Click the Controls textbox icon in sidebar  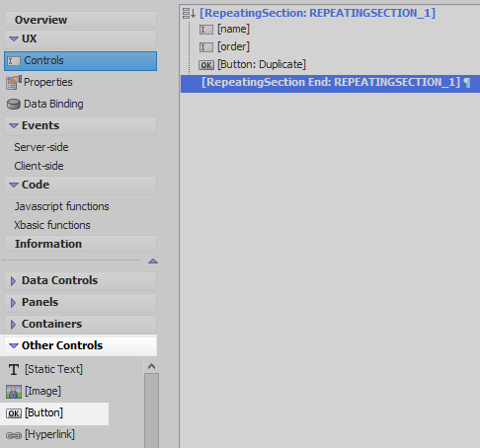click(14, 61)
